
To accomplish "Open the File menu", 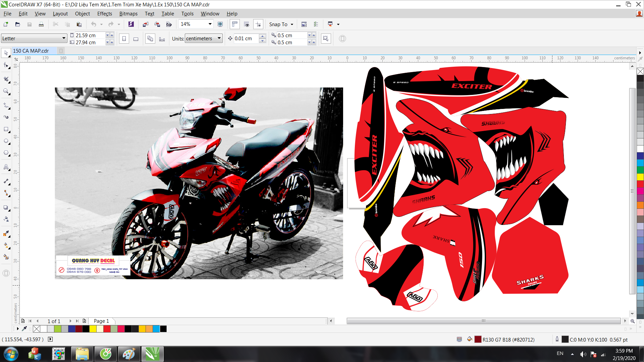I will [7, 14].
